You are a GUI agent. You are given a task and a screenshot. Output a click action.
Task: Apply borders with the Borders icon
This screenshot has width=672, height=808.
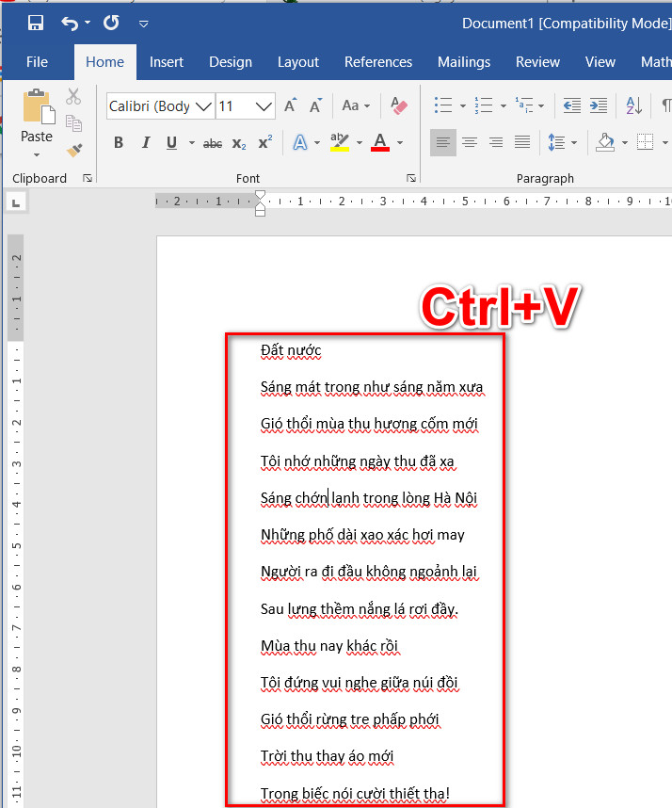[645, 142]
